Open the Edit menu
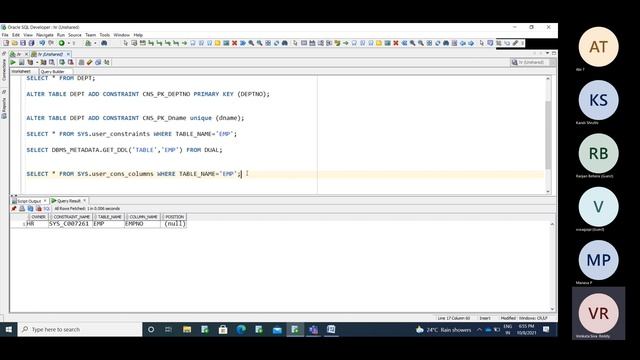 [16, 35]
